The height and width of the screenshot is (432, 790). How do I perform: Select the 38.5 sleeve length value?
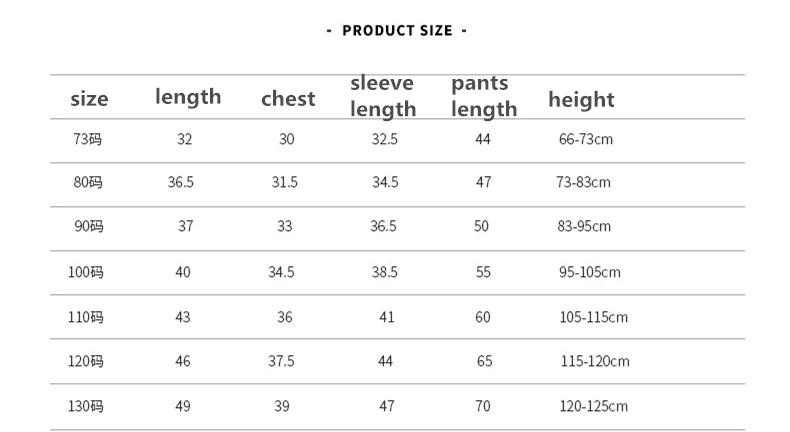(385, 272)
